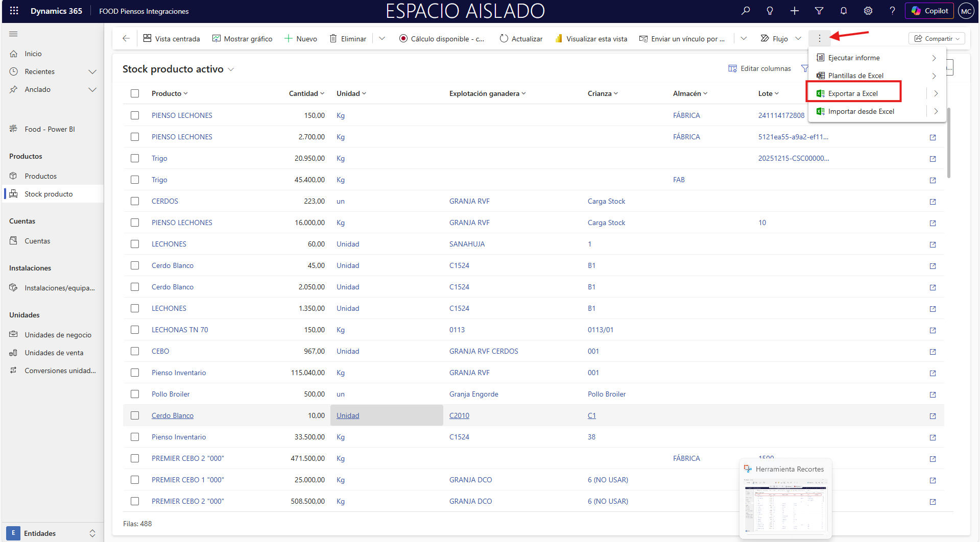Image resolution: width=980 pixels, height=542 pixels.
Task: Open the app launcher waffle icon
Action: [14, 11]
